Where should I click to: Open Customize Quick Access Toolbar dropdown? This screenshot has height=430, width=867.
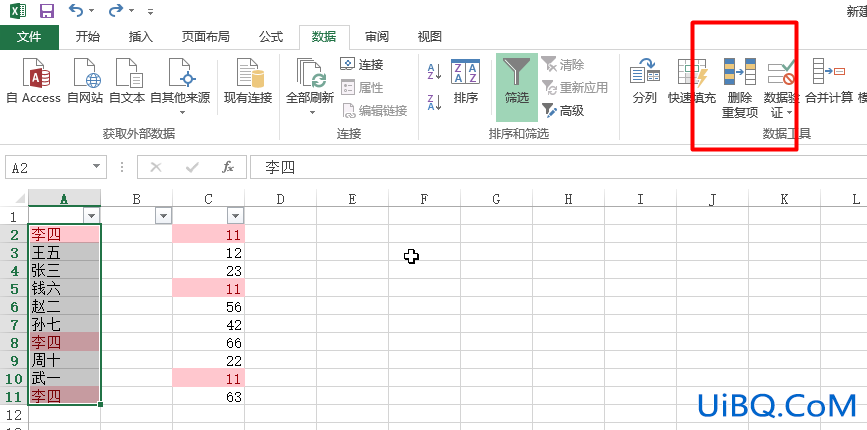pos(150,11)
